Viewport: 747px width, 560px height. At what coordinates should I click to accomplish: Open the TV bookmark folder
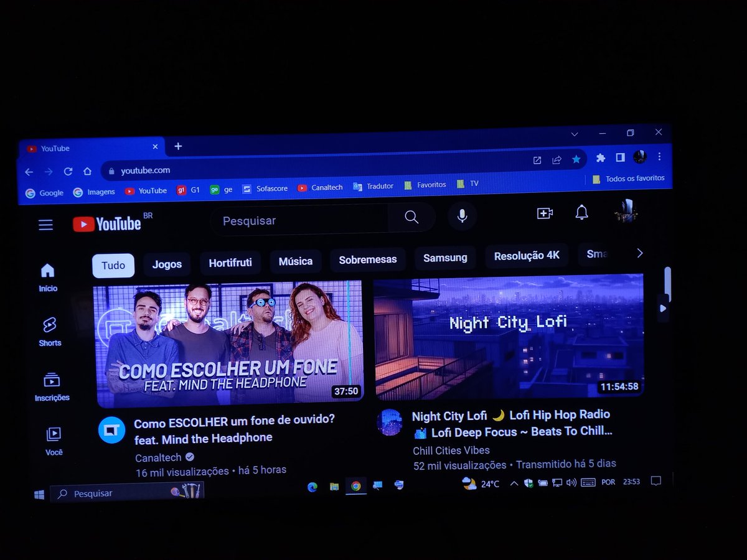(468, 184)
